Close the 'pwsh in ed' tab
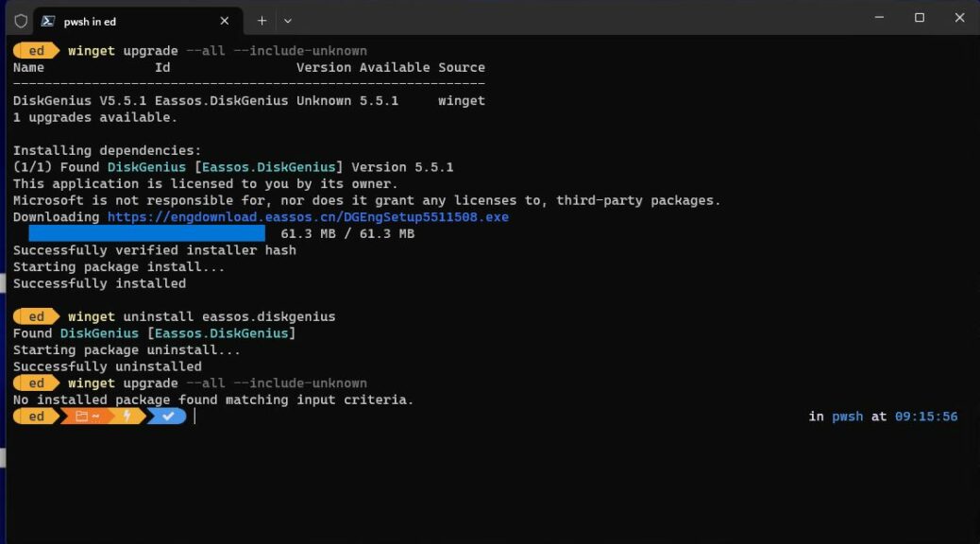 225,22
